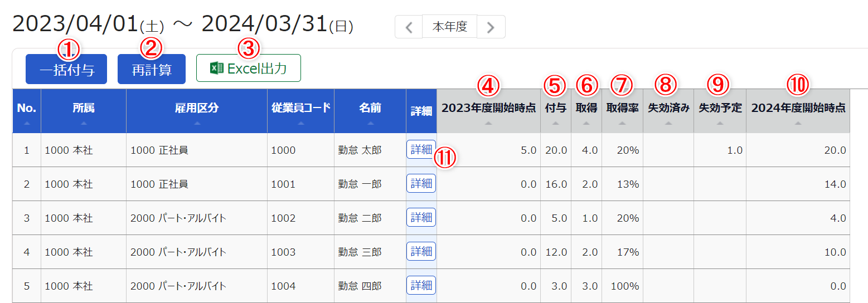Open 詳細 for 勤怠 太郎
Image resolution: width=868 pixels, height=303 pixels.
(421, 149)
